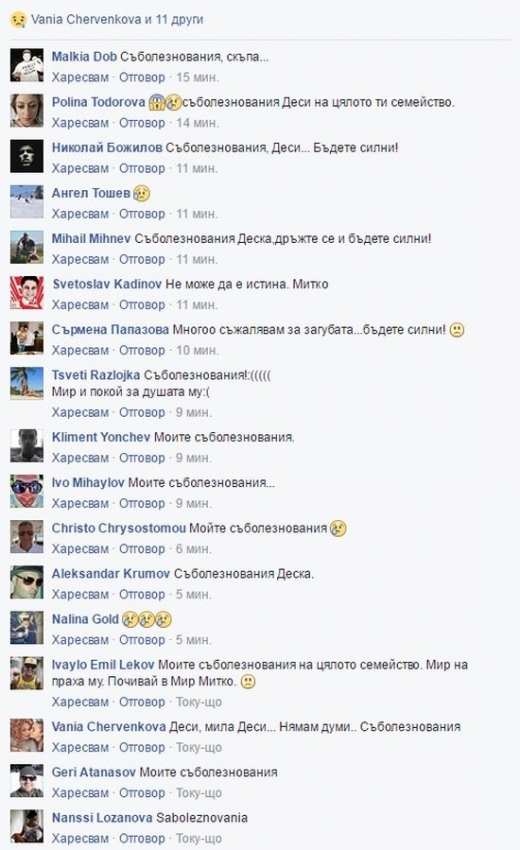Viewport: 520px width, 850px height.
Task: Click Николай Божилов's dark profile picture
Action: [27, 156]
